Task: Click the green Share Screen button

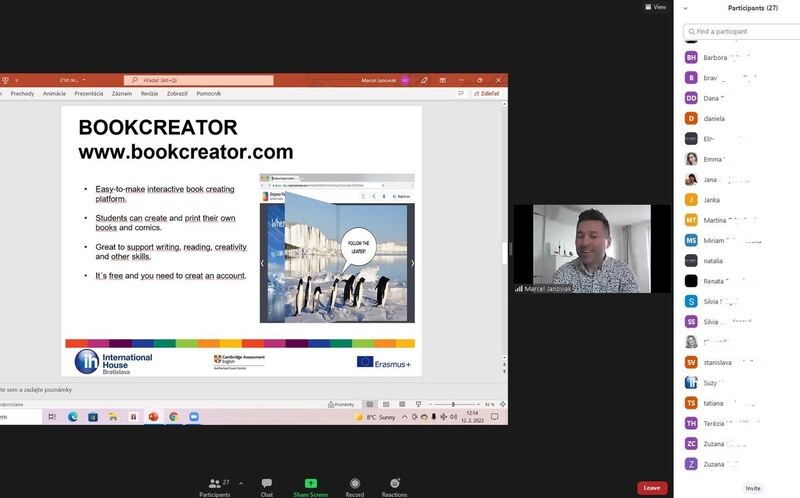Action: point(310,487)
